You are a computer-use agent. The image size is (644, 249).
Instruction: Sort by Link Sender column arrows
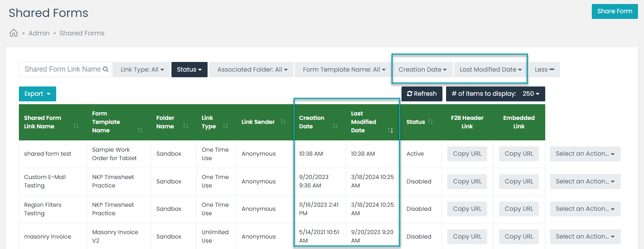pyautogui.click(x=283, y=121)
